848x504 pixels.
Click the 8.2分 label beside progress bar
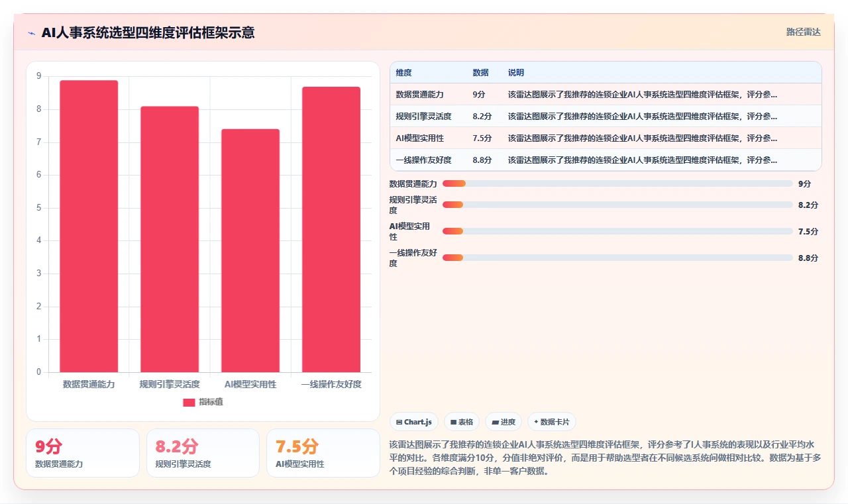[808, 205]
